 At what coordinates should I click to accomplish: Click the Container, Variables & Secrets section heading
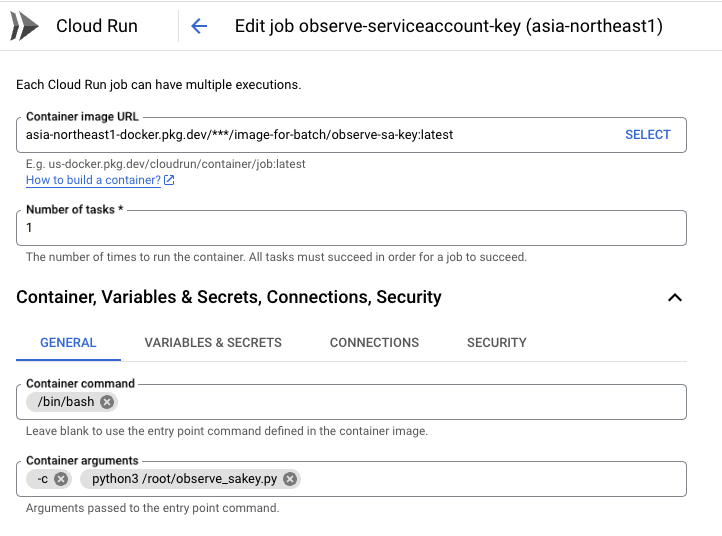(229, 297)
